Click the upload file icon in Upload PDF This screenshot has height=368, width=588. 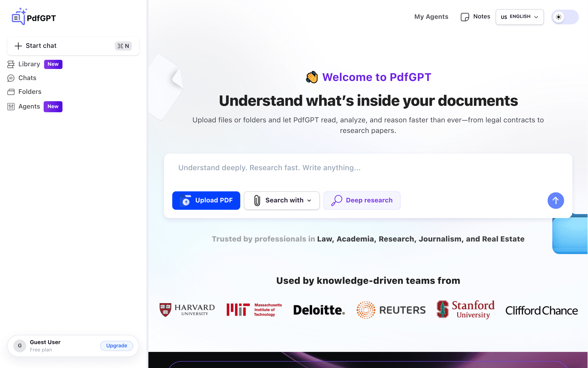tap(186, 201)
